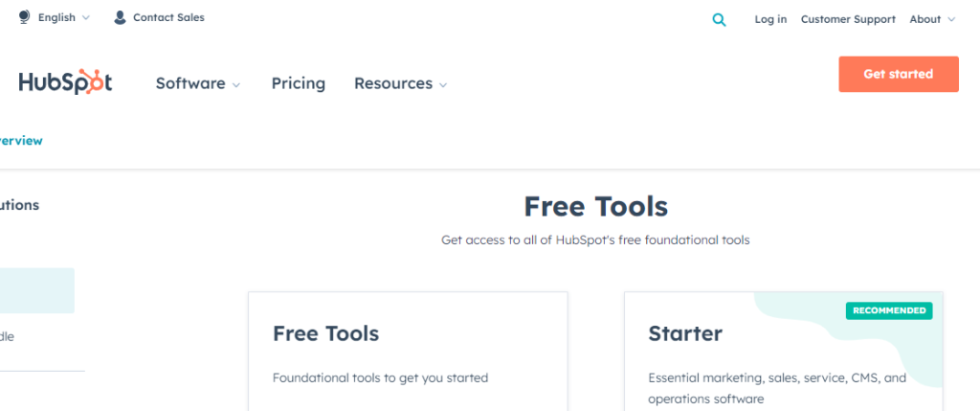Go to homepage via HubSpot logo
This screenshot has width=980, height=411.
point(66,82)
